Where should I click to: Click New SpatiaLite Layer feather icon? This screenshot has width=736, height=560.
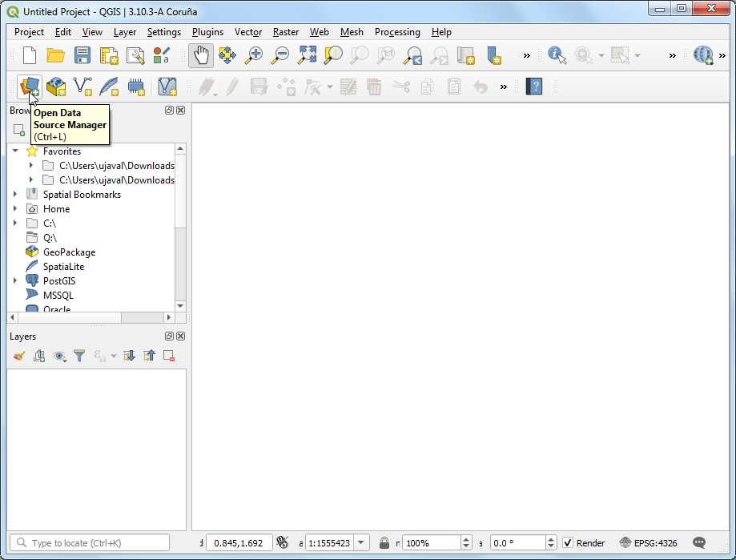click(x=109, y=87)
